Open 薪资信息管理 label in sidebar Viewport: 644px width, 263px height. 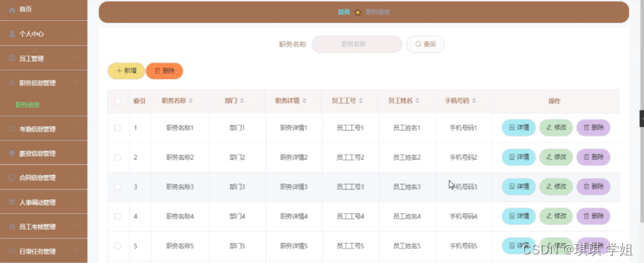[38, 153]
